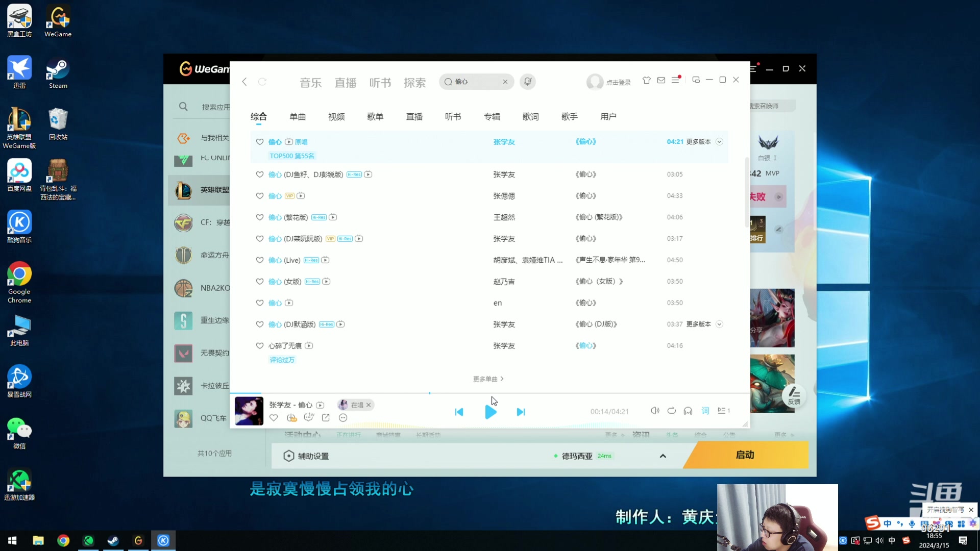
Task: Open the 直播 section in top navigation
Action: click(x=346, y=82)
